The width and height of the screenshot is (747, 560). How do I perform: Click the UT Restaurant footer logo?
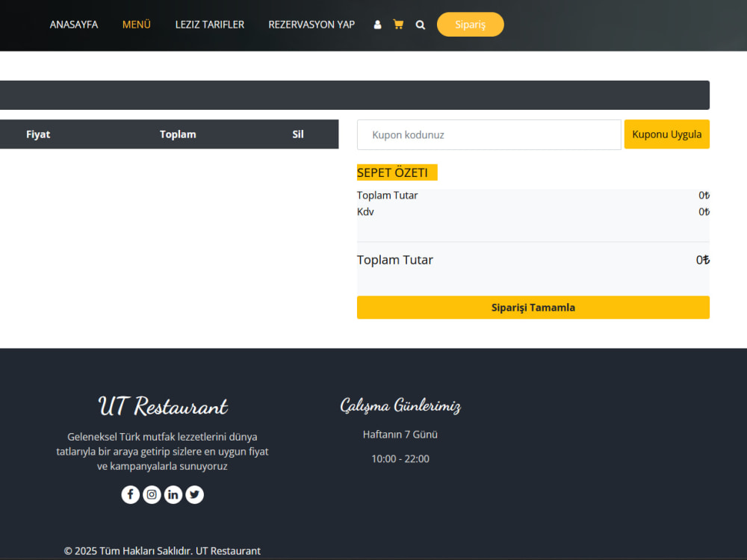click(x=162, y=406)
